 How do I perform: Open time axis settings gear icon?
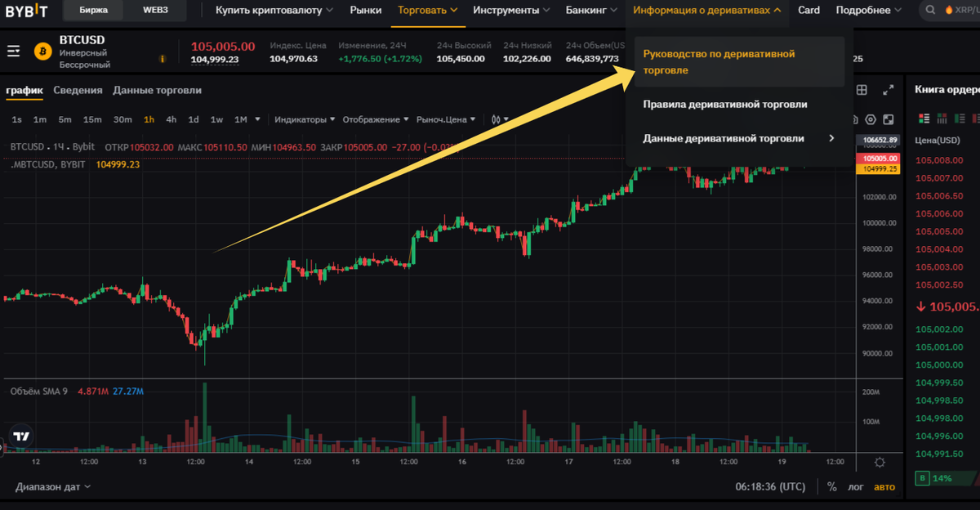click(880, 463)
